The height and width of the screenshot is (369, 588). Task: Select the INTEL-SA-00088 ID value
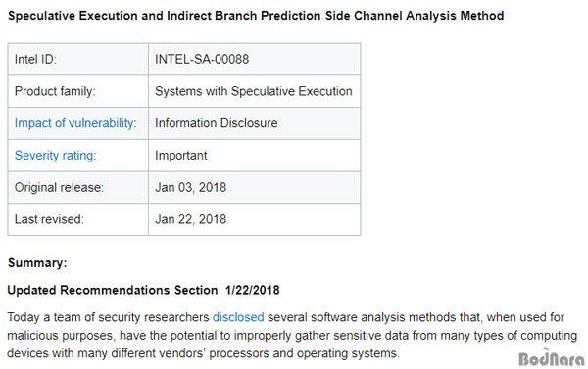point(202,59)
